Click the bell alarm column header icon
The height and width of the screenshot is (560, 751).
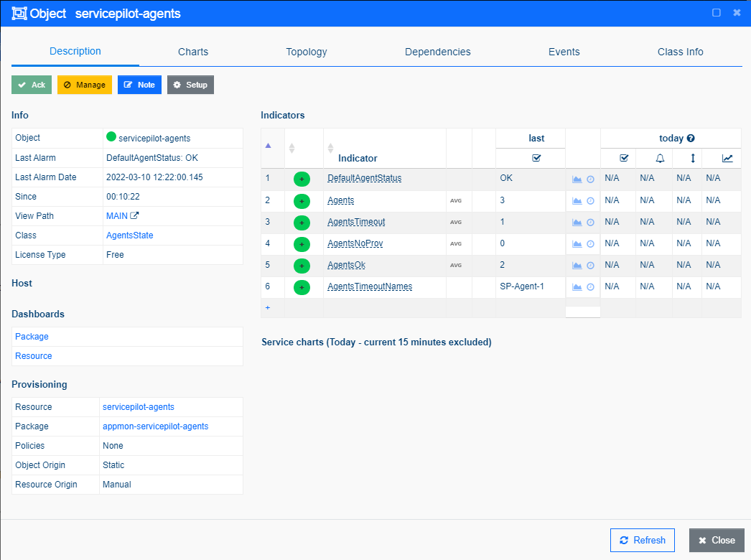[x=660, y=159]
